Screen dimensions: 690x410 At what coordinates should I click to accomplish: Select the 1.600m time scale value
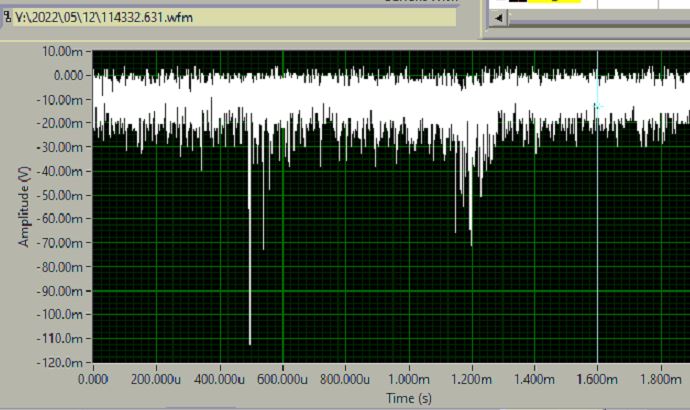point(597,379)
